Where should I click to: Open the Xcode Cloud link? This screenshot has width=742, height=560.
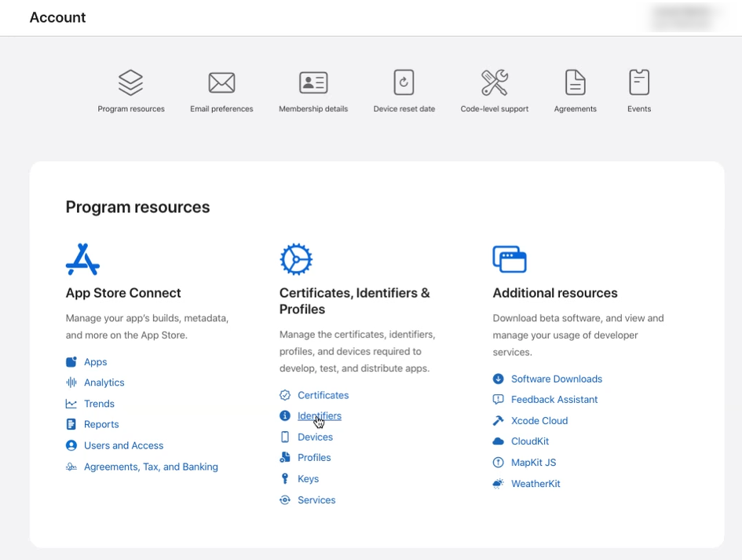pyautogui.click(x=539, y=421)
